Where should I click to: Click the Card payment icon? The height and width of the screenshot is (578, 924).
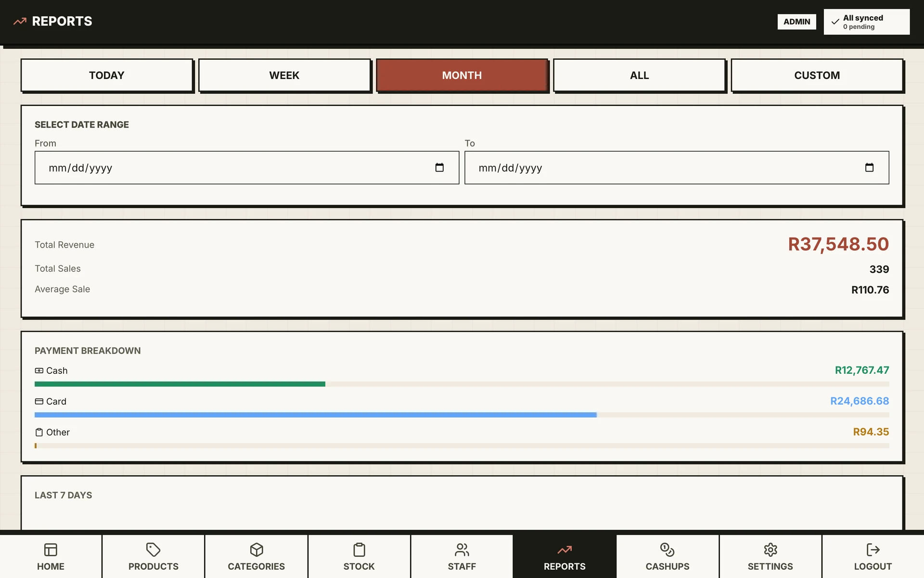point(39,401)
